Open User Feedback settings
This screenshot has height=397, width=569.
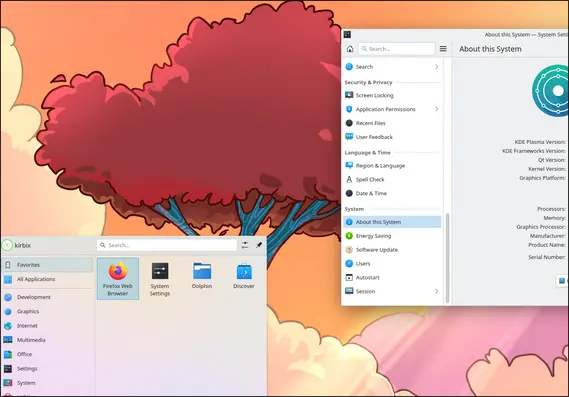coord(392,137)
